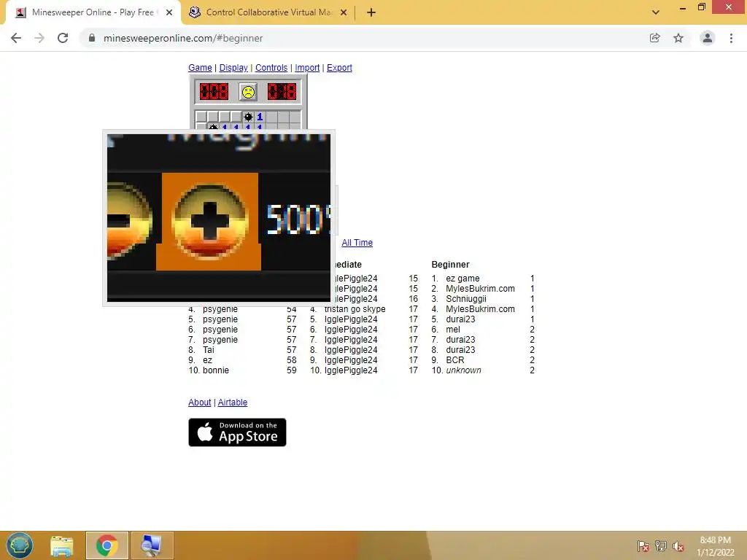Click the timer display on Minesweeper
Image resolution: width=747 pixels, height=560 pixels.
(x=282, y=92)
